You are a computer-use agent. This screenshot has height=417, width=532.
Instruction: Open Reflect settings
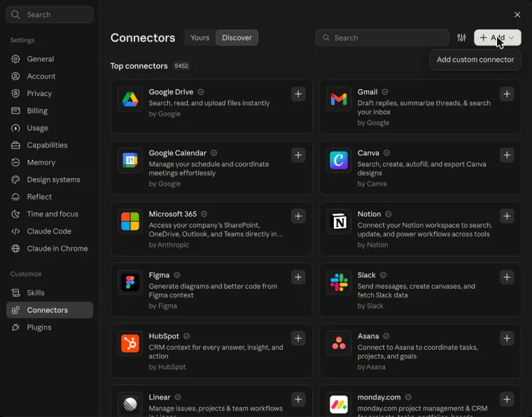(50, 197)
